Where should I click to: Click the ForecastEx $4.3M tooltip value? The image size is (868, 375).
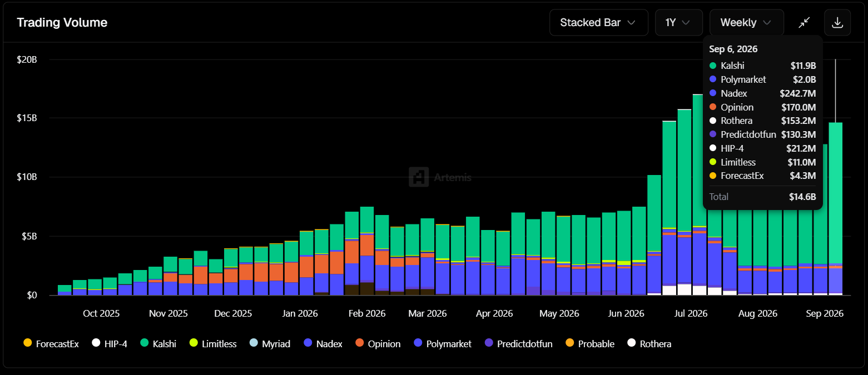click(803, 176)
